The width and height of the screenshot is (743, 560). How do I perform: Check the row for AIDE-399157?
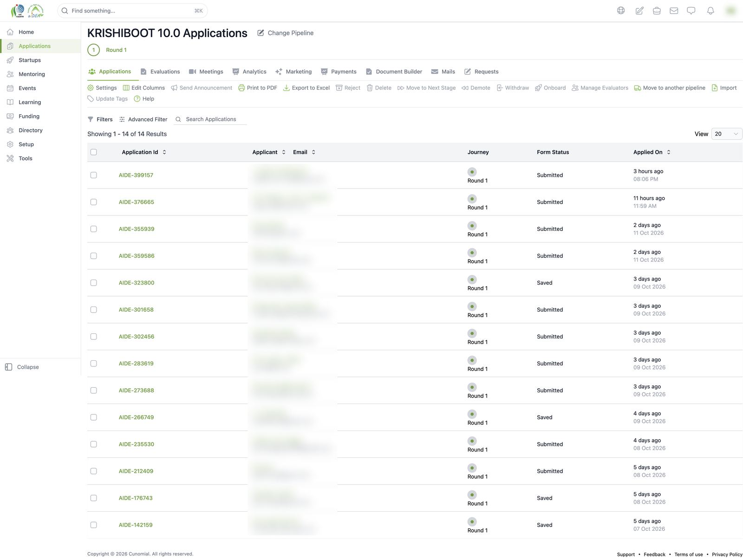pos(94,175)
